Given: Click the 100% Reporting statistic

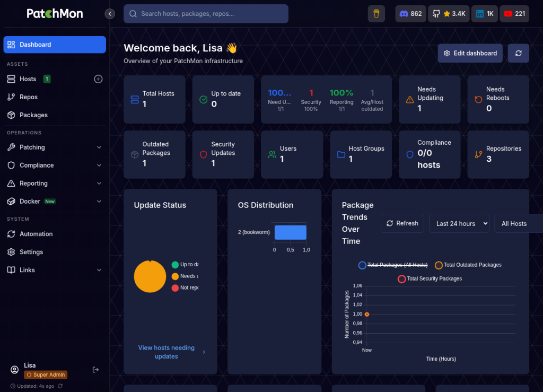Looking at the screenshot, I should pos(341,100).
